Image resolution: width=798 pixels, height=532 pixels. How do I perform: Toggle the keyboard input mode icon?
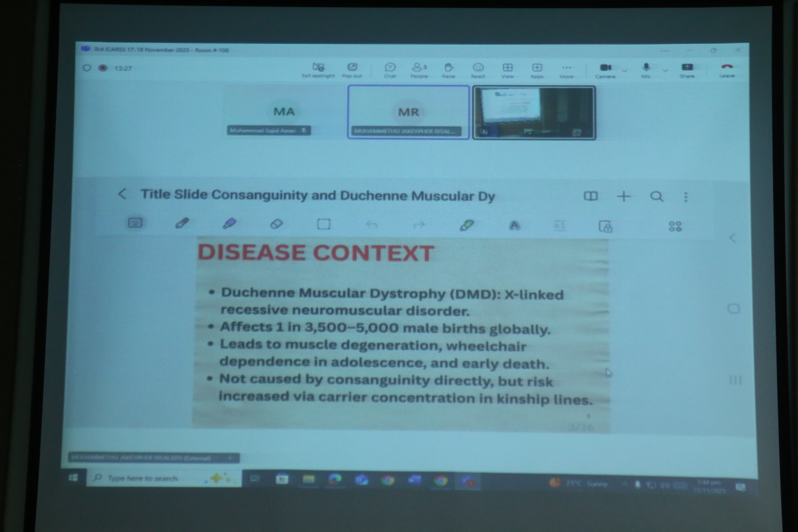tap(135, 223)
